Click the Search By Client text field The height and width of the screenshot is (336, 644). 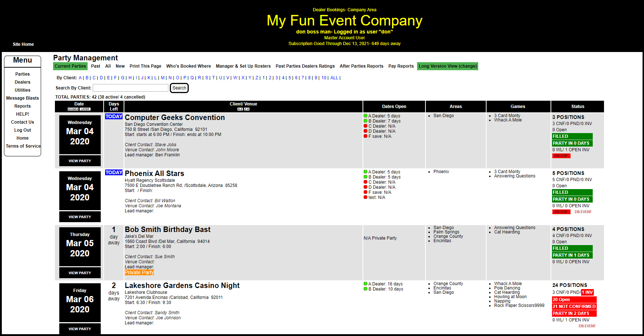[130, 88]
